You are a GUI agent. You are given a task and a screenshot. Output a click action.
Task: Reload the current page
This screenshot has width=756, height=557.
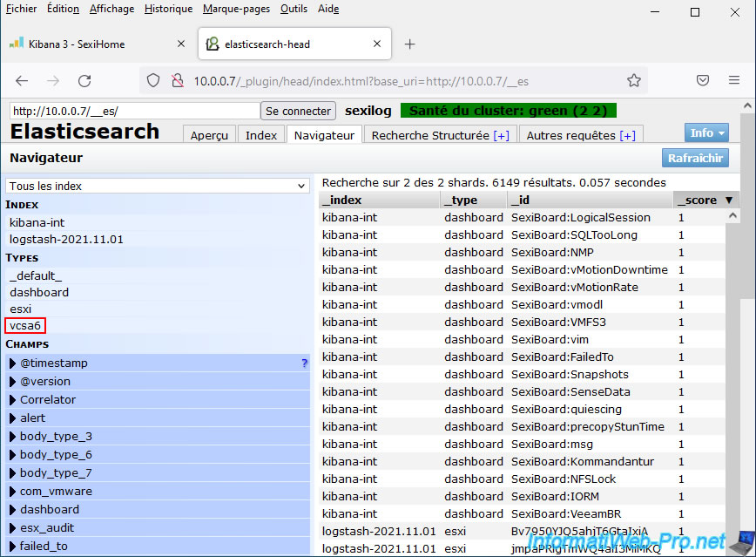tap(84, 81)
